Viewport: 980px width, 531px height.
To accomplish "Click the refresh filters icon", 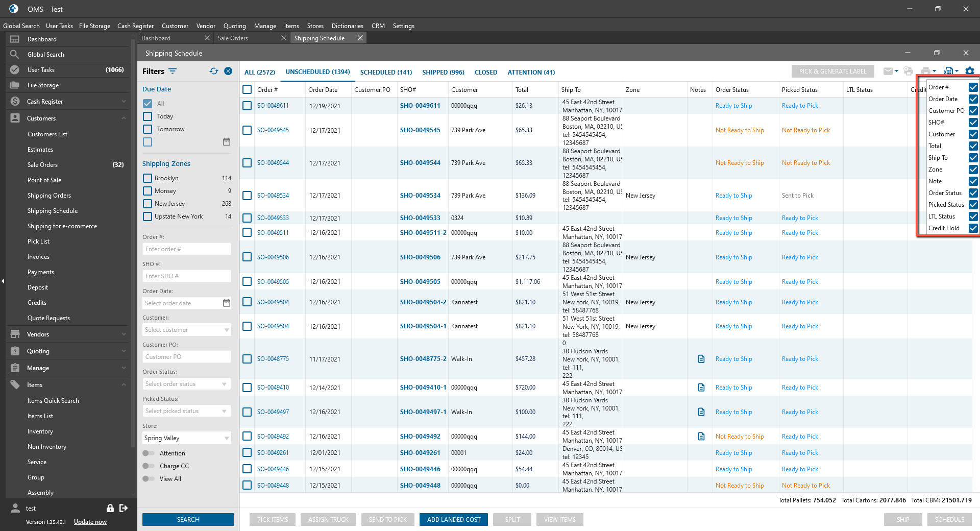I will [213, 71].
